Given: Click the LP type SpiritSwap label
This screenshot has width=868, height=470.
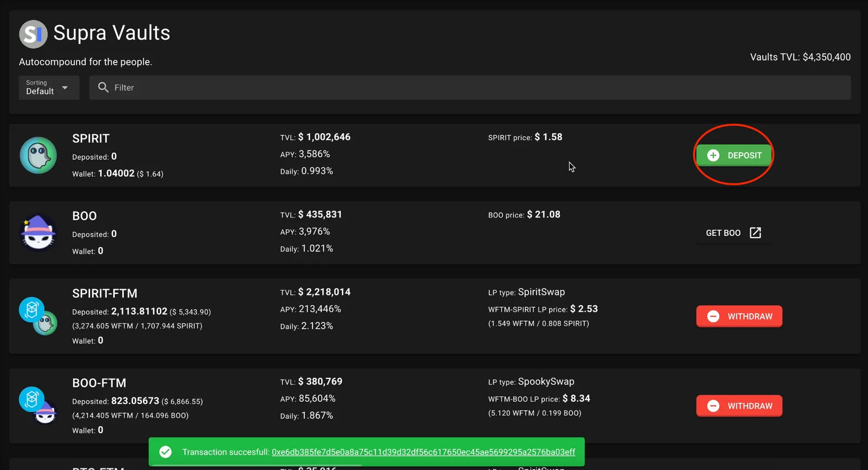Looking at the screenshot, I should (x=526, y=292).
